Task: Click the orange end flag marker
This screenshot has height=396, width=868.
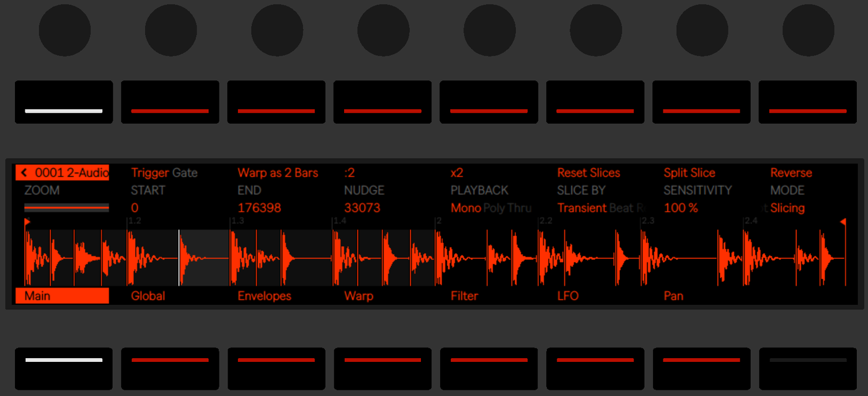Action: (x=843, y=221)
